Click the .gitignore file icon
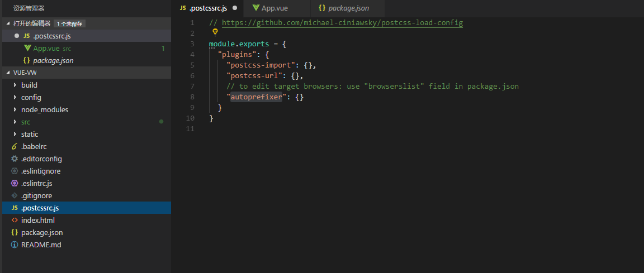The width and height of the screenshot is (644, 273). click(x=15, y=195)
